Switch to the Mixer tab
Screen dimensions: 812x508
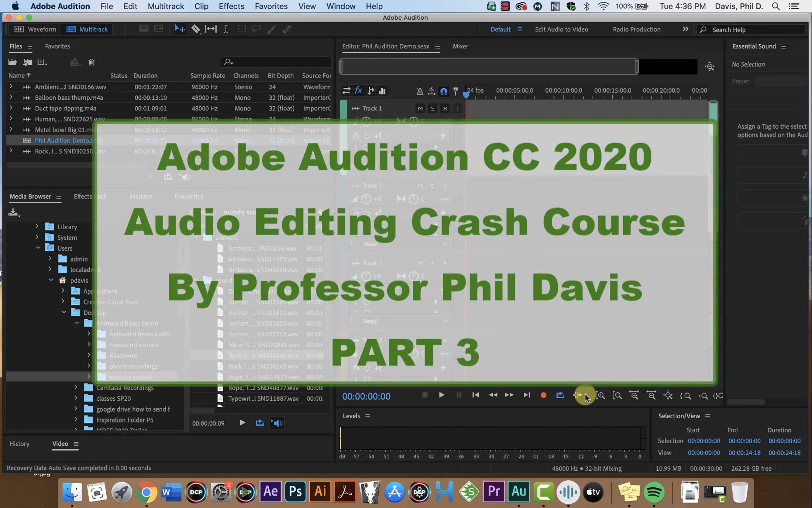click(x=460, y=46)
